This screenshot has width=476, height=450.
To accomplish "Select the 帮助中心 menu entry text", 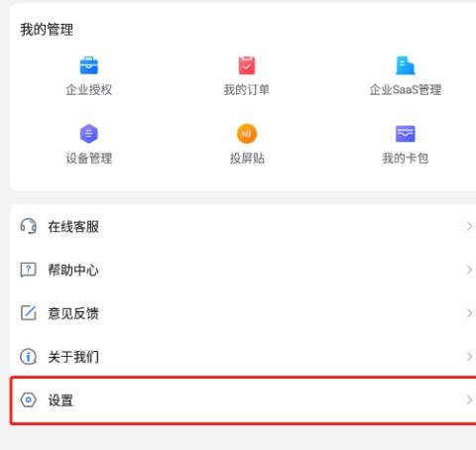I will coord(73,270).
